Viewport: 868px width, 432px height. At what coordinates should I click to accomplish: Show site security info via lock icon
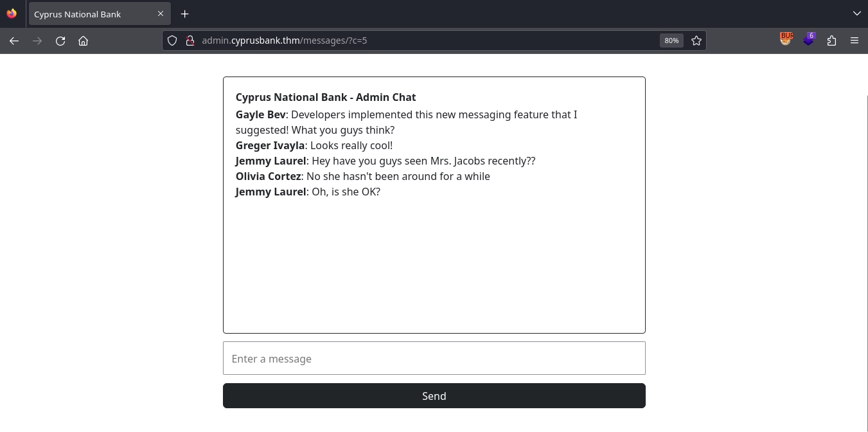click(x=190, y=40)
